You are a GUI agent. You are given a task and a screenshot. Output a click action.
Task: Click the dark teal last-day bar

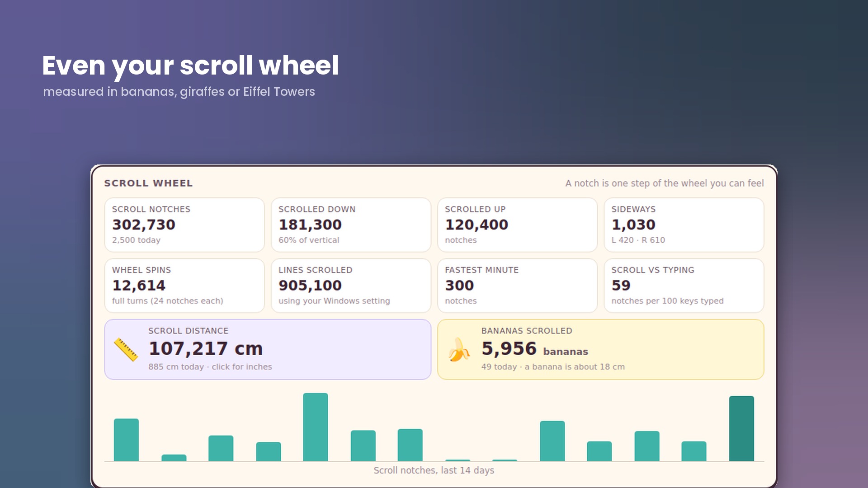coord(741,428)
